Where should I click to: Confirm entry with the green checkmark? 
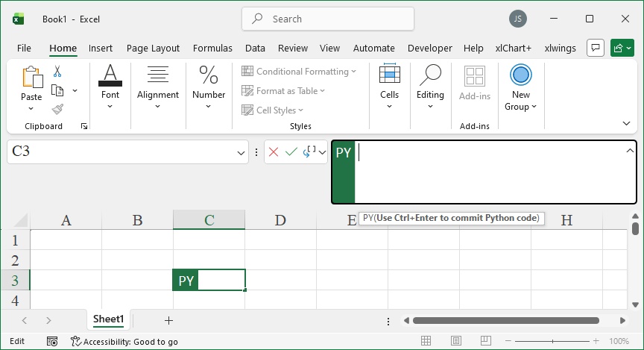click(x=291, y=152)
